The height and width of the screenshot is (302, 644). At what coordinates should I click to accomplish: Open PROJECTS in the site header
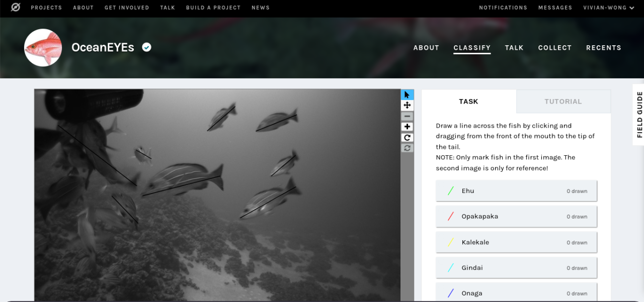pos(46,8)
